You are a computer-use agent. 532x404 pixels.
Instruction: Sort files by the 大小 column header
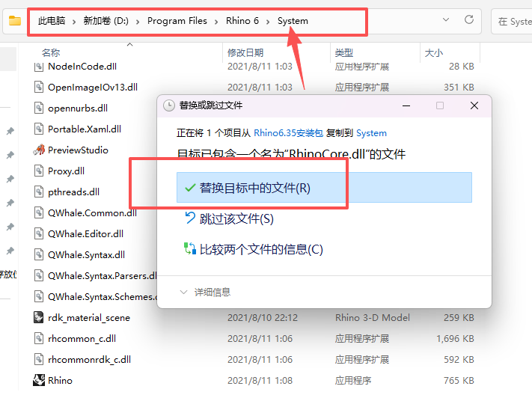coord(434,52)
